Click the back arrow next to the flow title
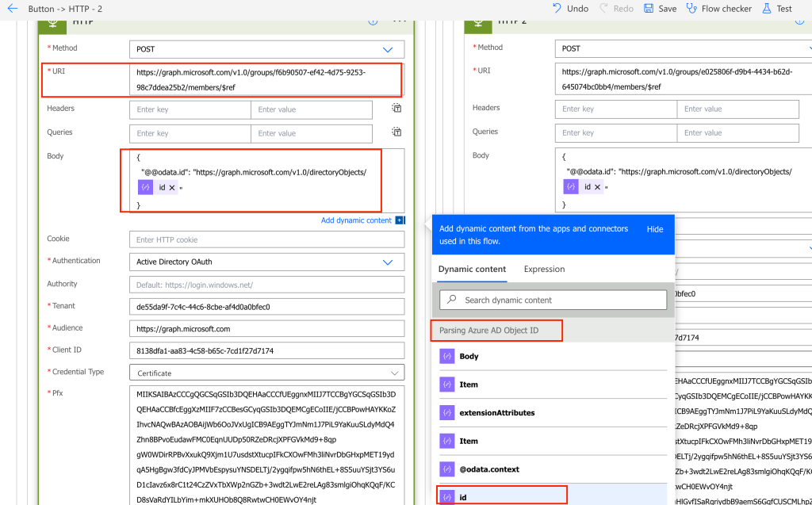Image resolution: width=812 pixels, height=505 pixels. coord(12,9)
